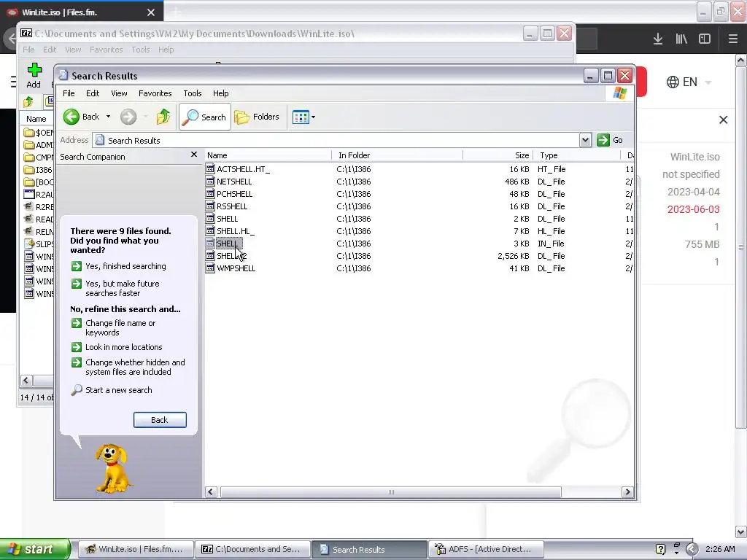Click the help icon in system tray

(x=660, y=549)
